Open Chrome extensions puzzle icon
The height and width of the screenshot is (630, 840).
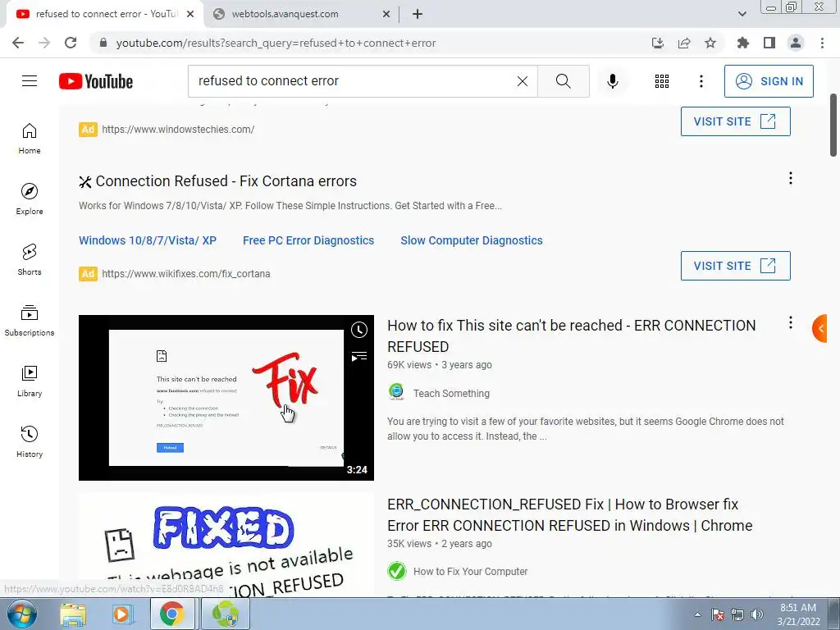coord(742,43)
